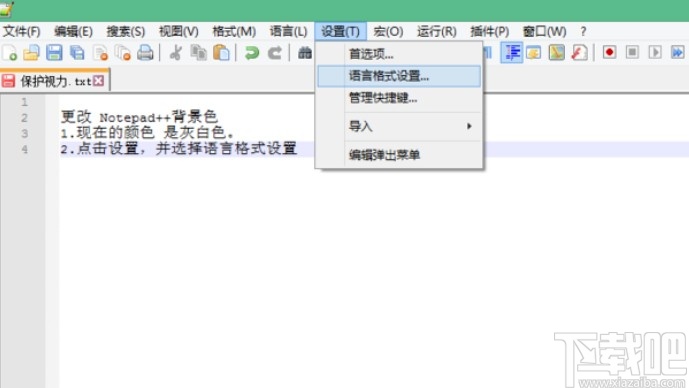Open the document map toolbar icon
The height and width of the screenshot is (388, 689).
pos(556,53)
